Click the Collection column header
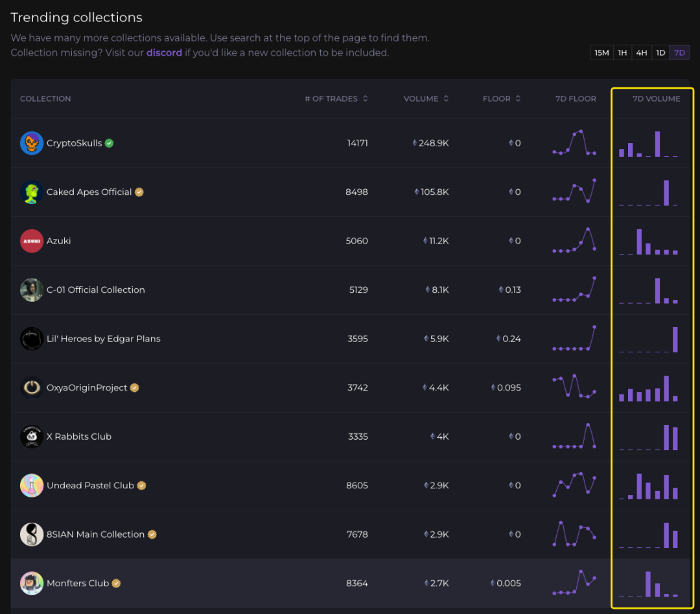This screenshot has height=614, width=700. 45,98
